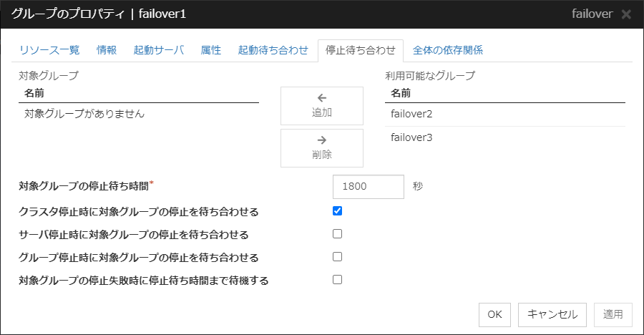Enable サーバ停止時 wait checkbox

338,233
